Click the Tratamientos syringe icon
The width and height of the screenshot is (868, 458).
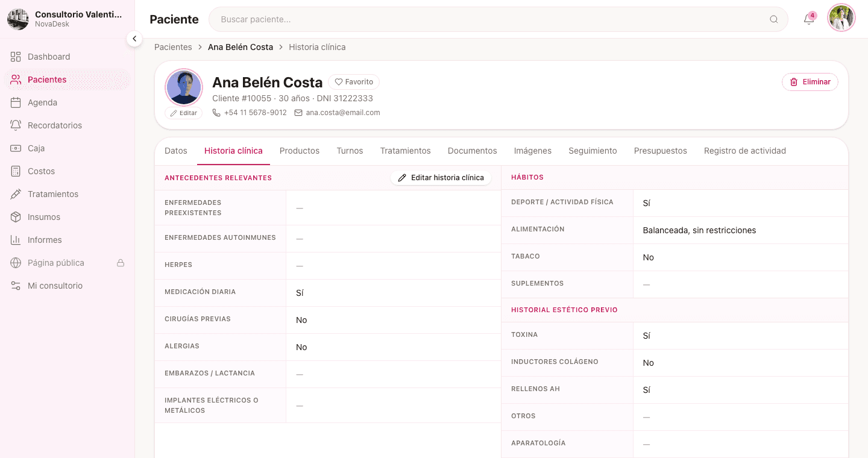(x=16, y=194)
